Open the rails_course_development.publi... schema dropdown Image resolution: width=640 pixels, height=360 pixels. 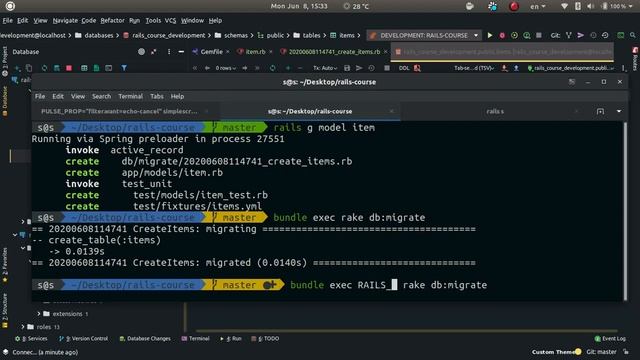(x=571, y=68)
